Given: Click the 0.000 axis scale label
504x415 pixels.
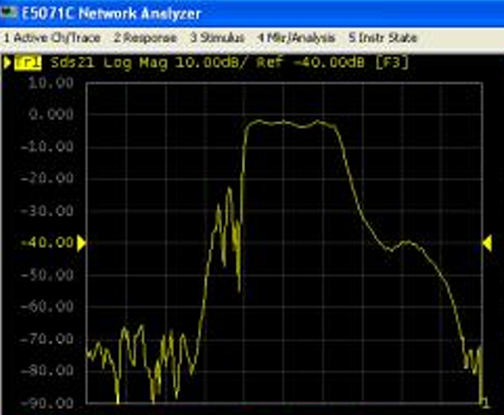Looking at the screenshot, I should [x=51, y=115].
